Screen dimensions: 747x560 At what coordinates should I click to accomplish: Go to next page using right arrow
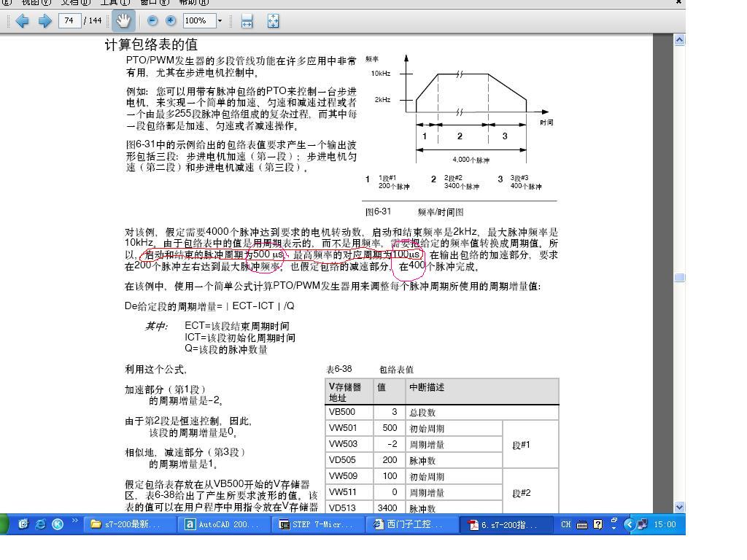pos(44,21)
